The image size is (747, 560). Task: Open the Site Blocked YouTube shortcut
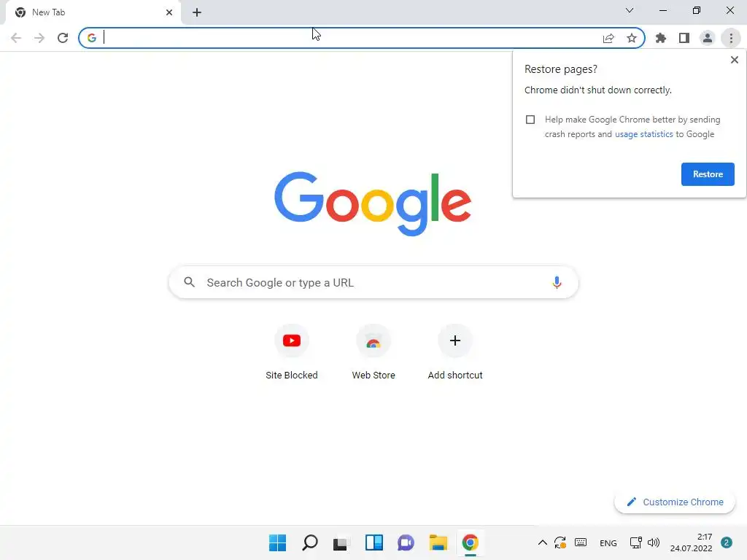point(292,352)
